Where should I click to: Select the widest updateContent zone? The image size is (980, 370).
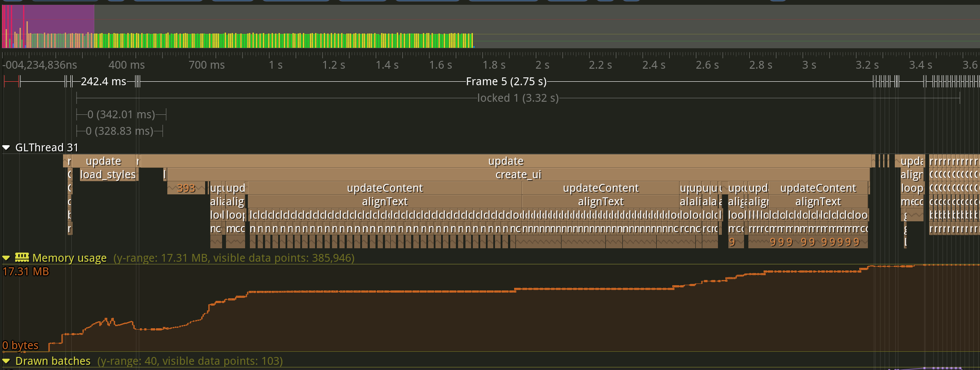click(385, 188)
